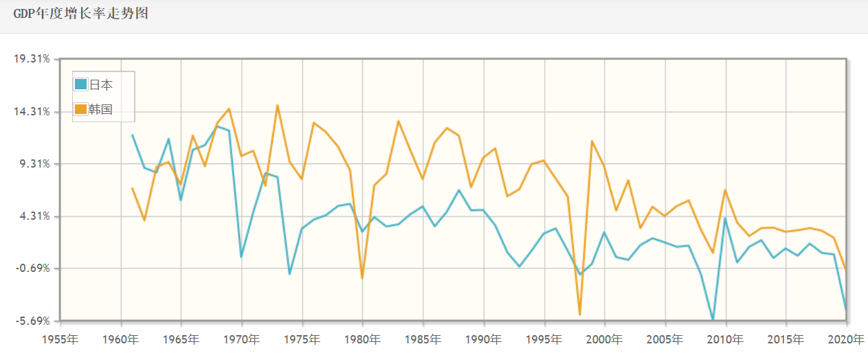Click Korea's 1998 lowest trough point
The image size is (868, 353).
point(580,315)
